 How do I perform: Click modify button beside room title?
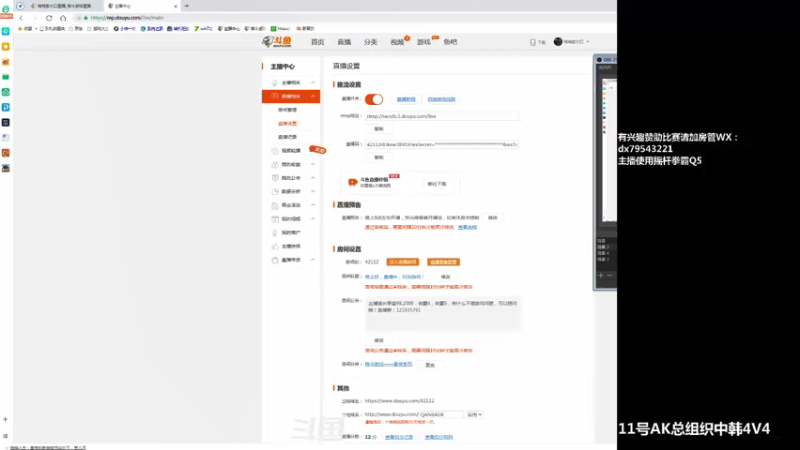445,277
